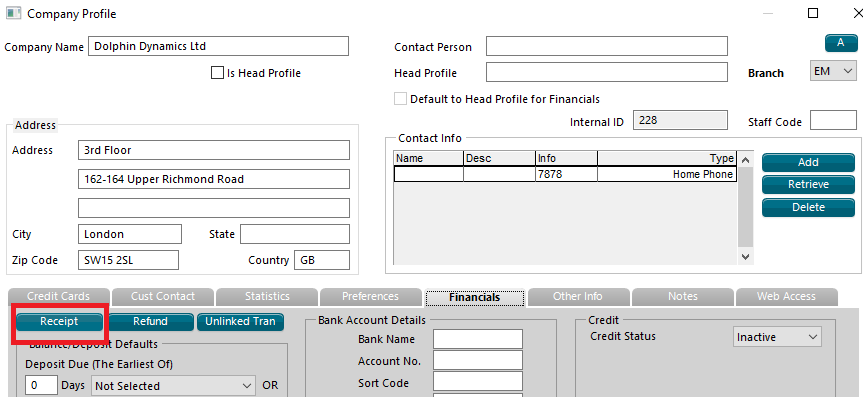Image resolution: width=863 pixels, height=397 pixels.
Task: Open the Preferences tab
Action: point(370,297)
